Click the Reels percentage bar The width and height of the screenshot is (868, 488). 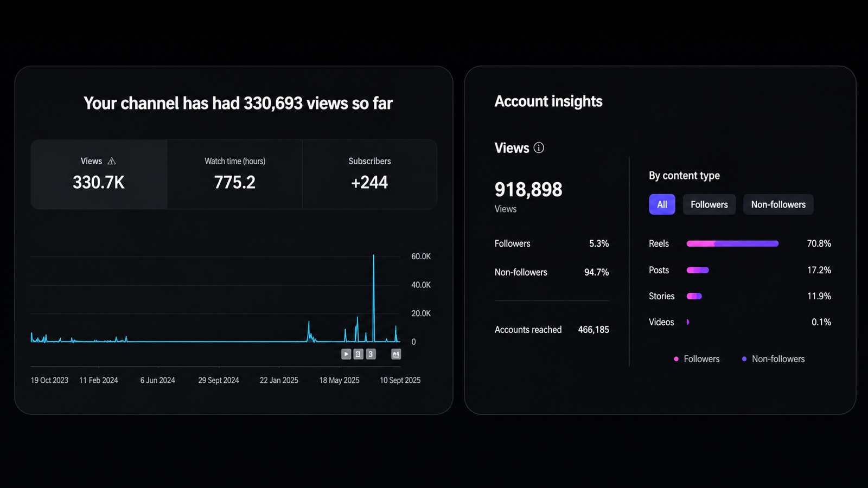(x=732, y=243)
